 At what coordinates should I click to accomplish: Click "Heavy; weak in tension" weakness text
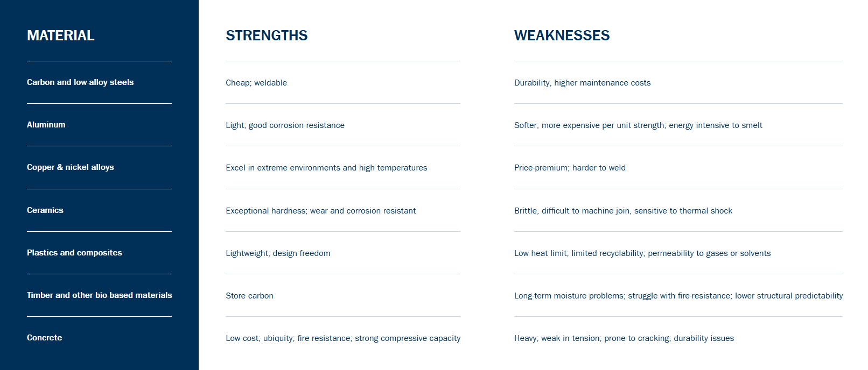pos(624,338)
